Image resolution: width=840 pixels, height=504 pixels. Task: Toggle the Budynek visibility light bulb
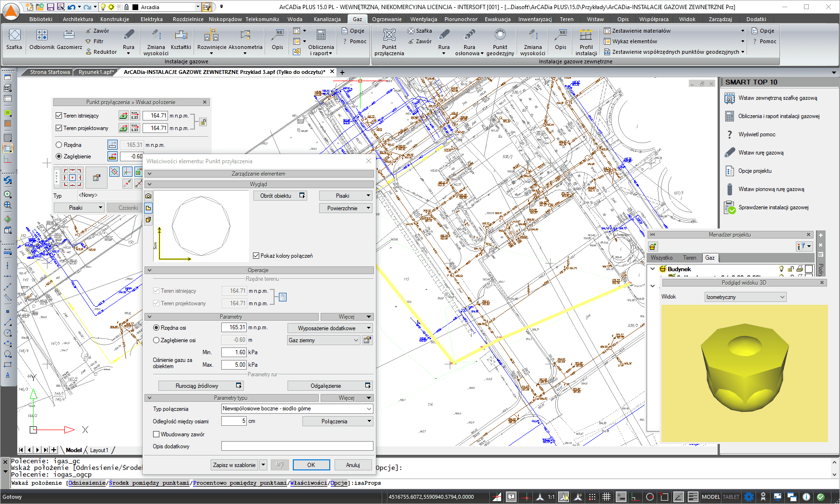781,269
